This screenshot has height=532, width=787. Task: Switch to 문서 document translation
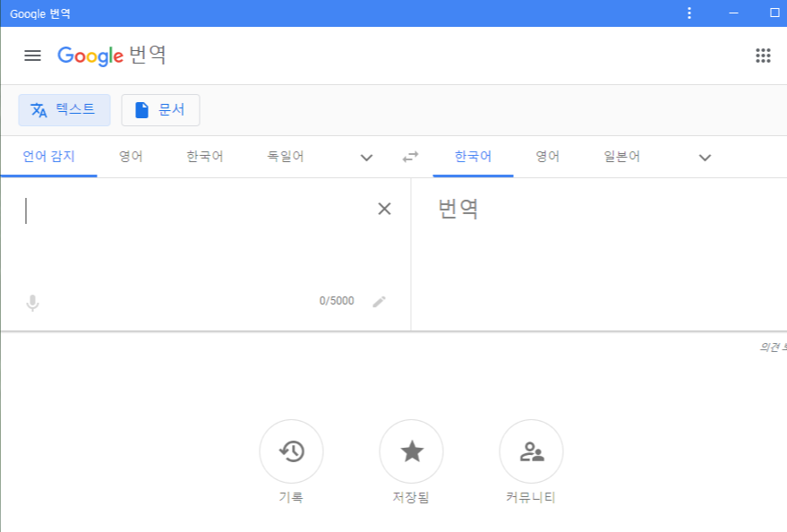click(160, 110)
